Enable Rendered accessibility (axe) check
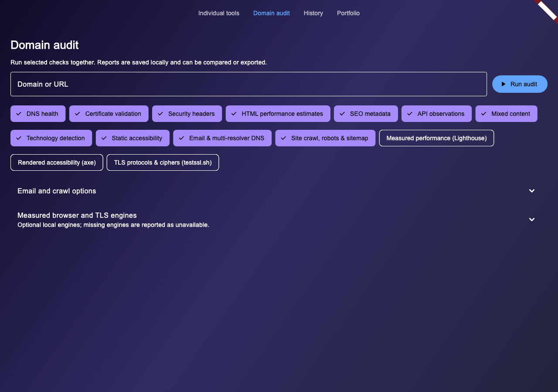Viewport: 558px width, 392px height. (x=57, y=162)
